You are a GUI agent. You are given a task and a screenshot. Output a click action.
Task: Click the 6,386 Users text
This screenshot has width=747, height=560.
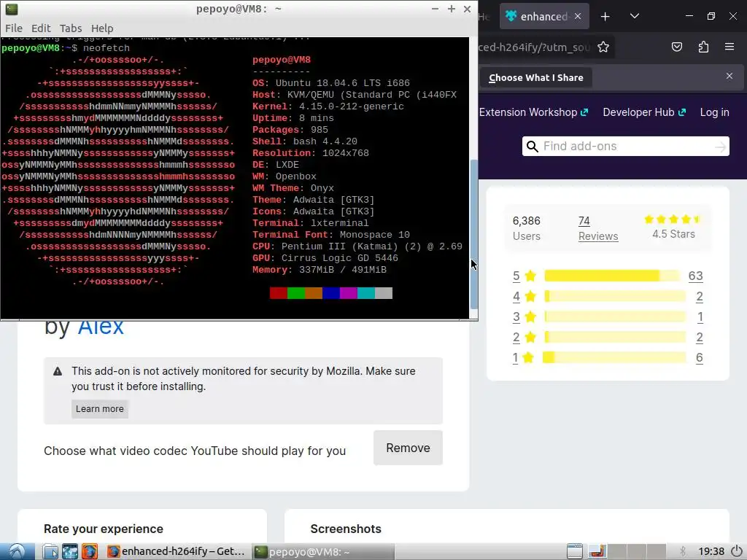point(527,228)
